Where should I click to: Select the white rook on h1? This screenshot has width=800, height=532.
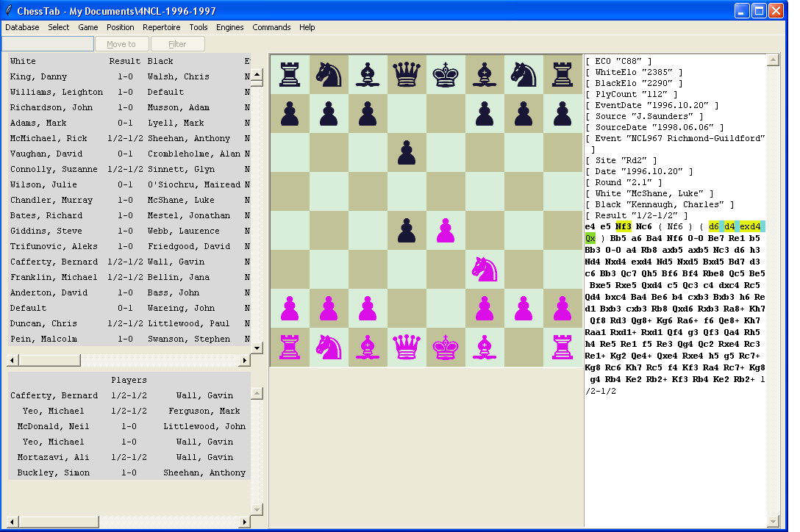[x=562, y=347]
